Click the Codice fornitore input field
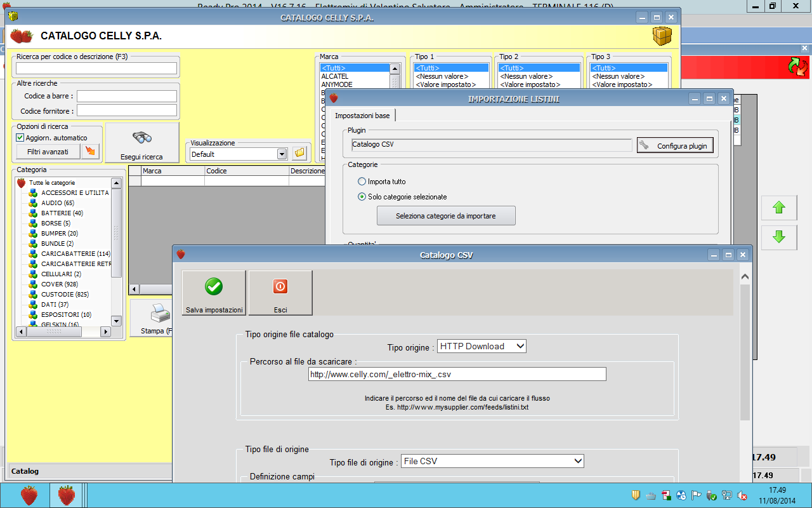The height and width of the screenshot is (508, 812). [x=127, y=110]
